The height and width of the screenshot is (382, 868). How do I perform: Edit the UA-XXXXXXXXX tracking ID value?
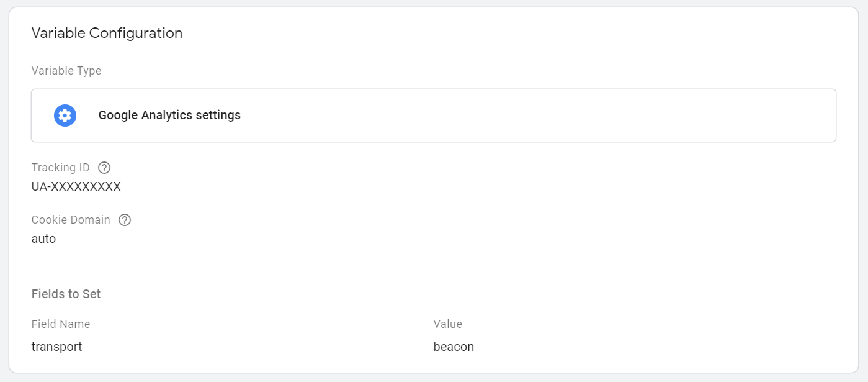(x=76, y=186)
